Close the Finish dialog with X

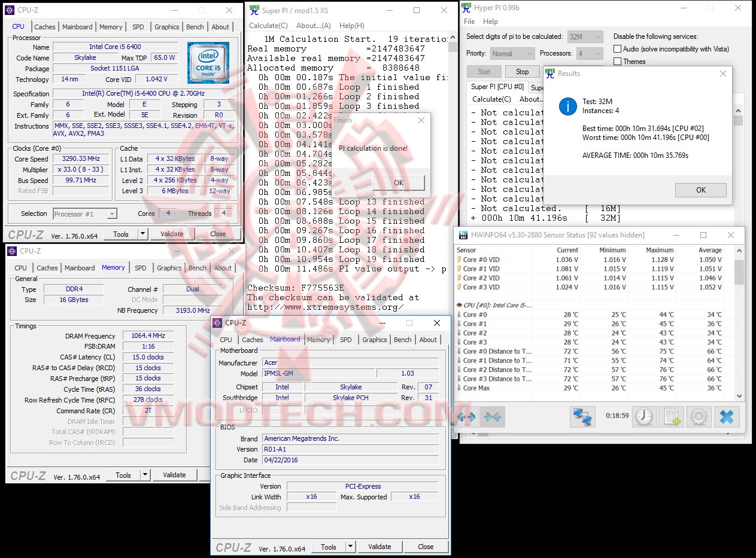point(421,120)
